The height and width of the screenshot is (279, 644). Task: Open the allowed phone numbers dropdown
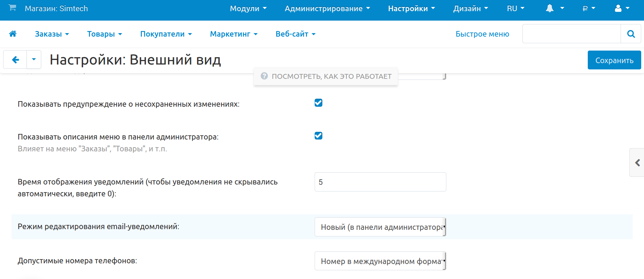click(x=380, y=261)
